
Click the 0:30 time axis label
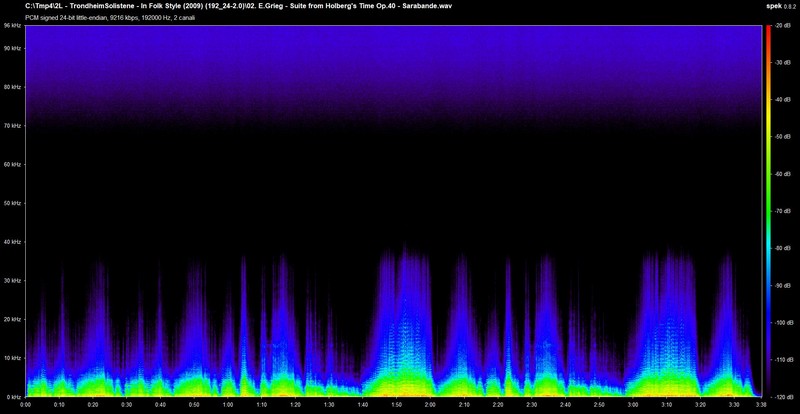click(127, 404)
